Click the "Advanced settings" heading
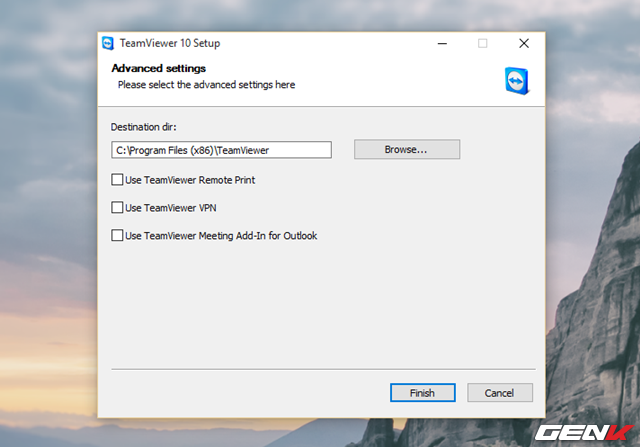Viewport: 640px width, 447px height. [158, 68]
